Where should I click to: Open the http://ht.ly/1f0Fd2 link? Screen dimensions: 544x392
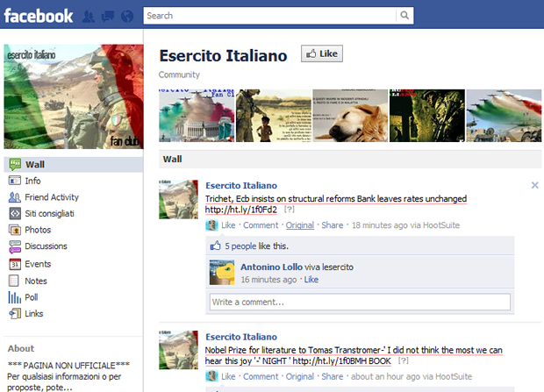pos(241,210)
